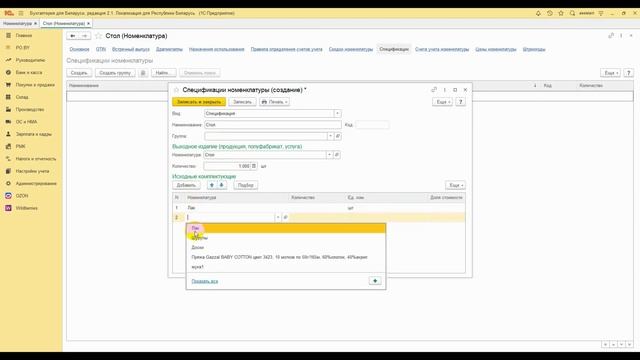This screenshot has height=360, width=640.
Task: Copy link icon in the creation dialog header
Action: [x=433, y=90]
